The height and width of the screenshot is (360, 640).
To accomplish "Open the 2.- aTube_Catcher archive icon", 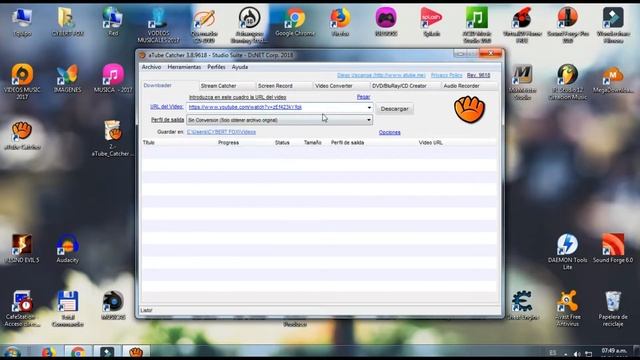I will [112, 138].
